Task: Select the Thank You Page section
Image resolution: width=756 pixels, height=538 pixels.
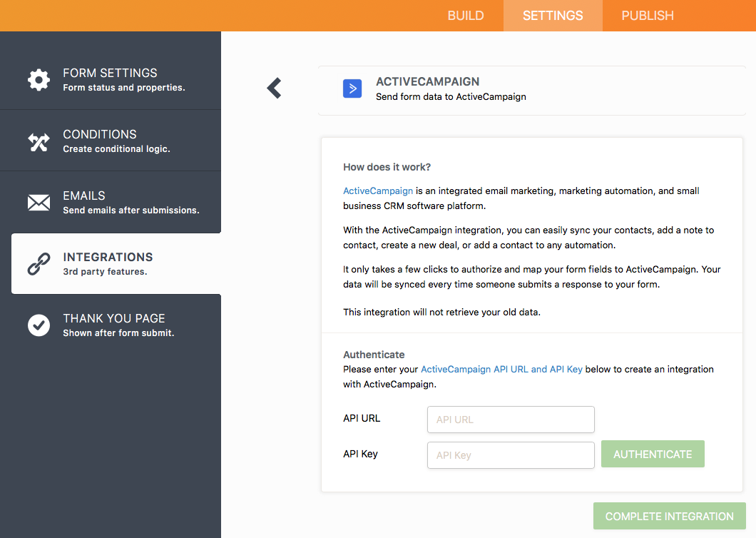Action: (118, 325)
